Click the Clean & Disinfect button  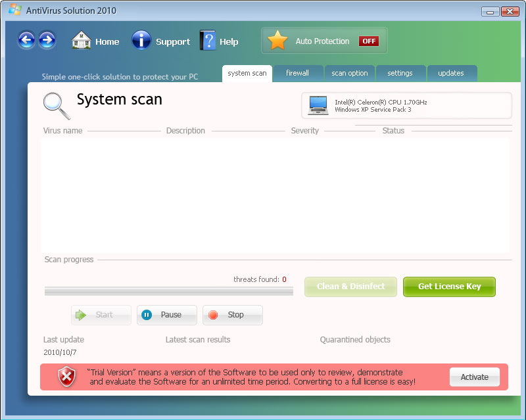click(350, 287)
